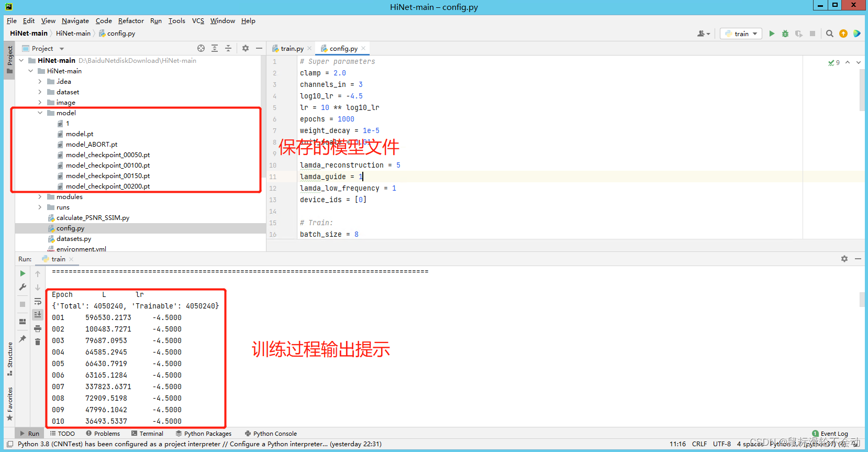Screen dimensions: 868x452
Task: Open the train run configuration dropdown
Action: coord(741,34)
